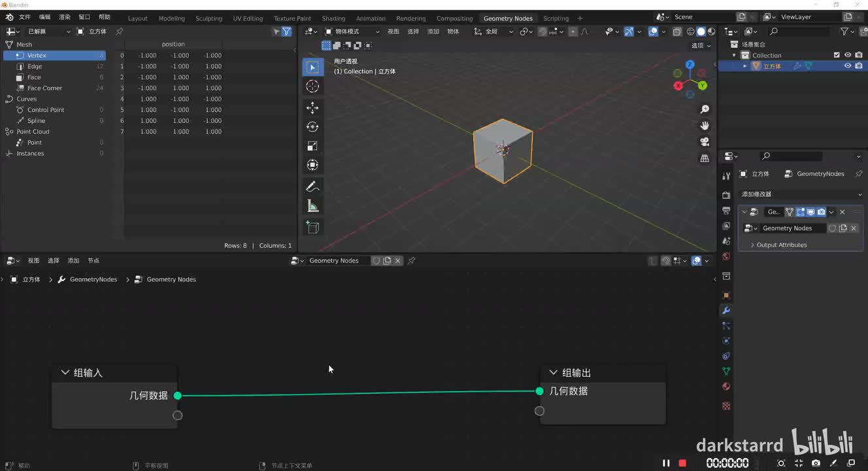Open 节点 menu in node editor
Screen dimensions: 868x471
click(93, 260)
